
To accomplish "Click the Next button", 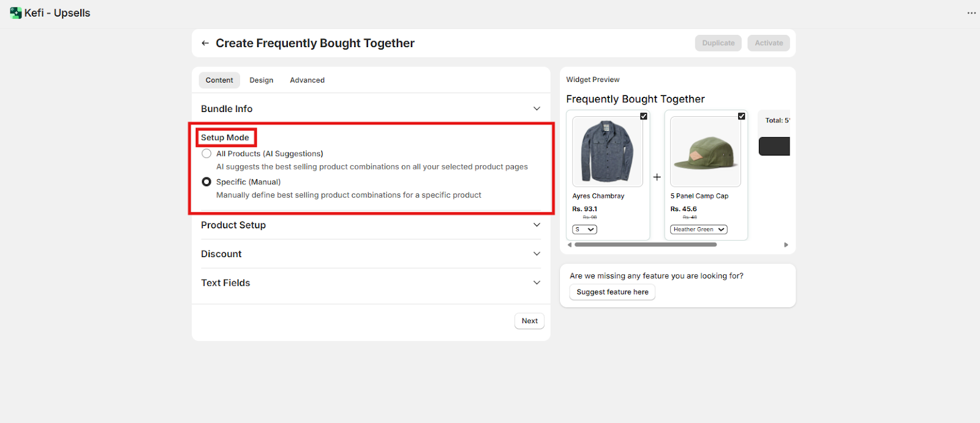I will [x=529, y=321].
